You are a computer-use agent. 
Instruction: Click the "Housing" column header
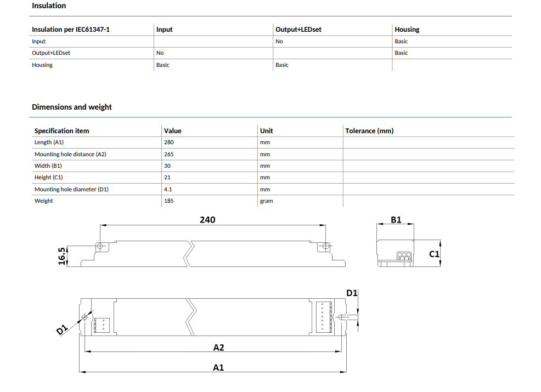click(x=407, y=30)
